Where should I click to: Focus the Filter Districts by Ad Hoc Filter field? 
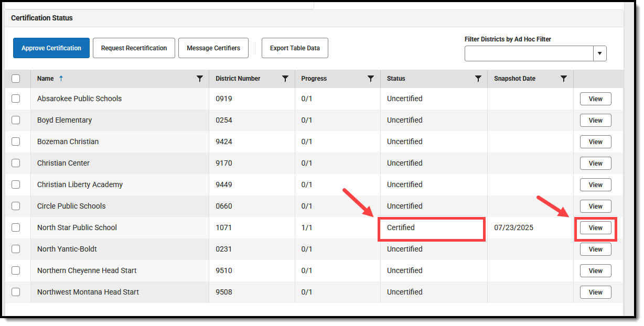[x=529, y=53]
